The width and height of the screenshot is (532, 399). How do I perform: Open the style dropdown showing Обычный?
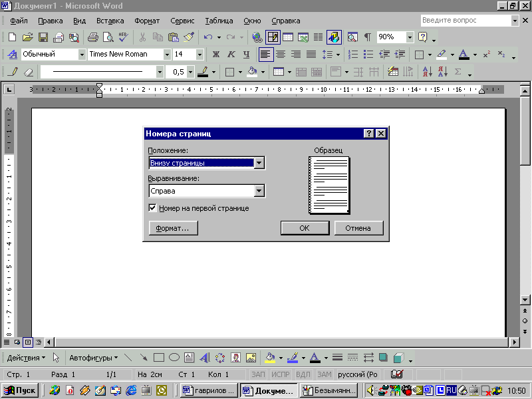(82, 55)
